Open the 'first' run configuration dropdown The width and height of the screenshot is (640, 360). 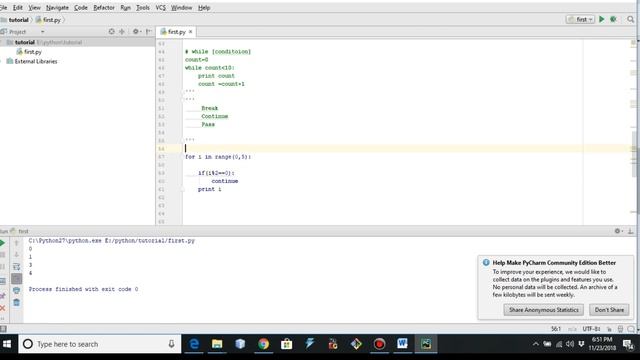click(580, 19)
